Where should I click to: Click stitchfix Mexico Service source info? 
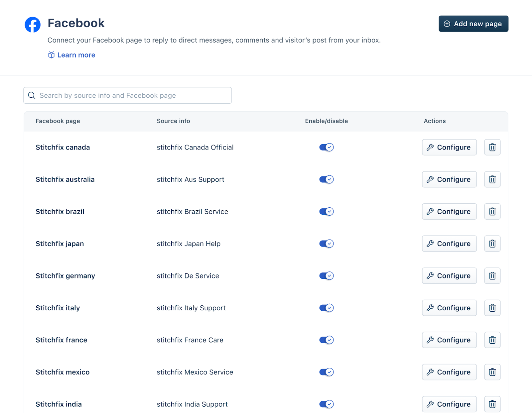point(195,372)
